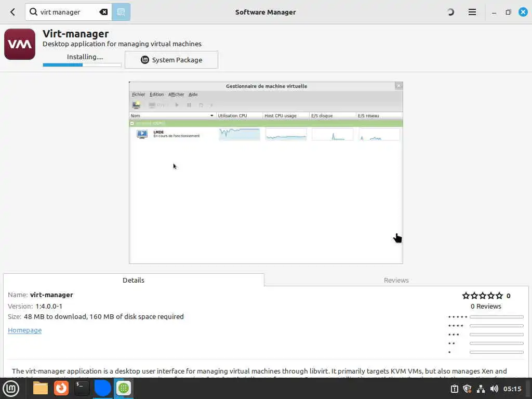Image resolution: width=532 pixels, height=399 pixels.
Task: Click the blue circle taskbar app
Action: pos(102,388)
